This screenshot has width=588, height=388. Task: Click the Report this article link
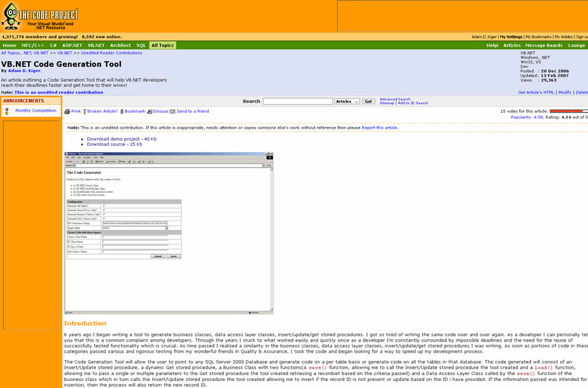(379, 128)
